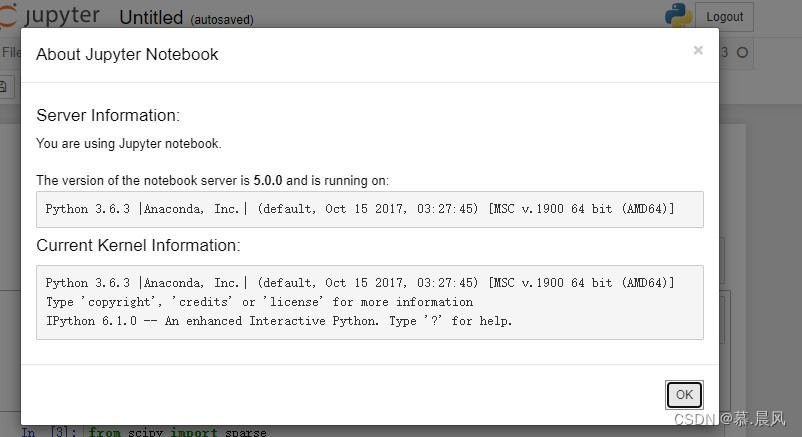Click the IPython 6.1.0 kernel info line
Image resolution: width=802 pixels, height=437 pixels.
coord(279,321)
